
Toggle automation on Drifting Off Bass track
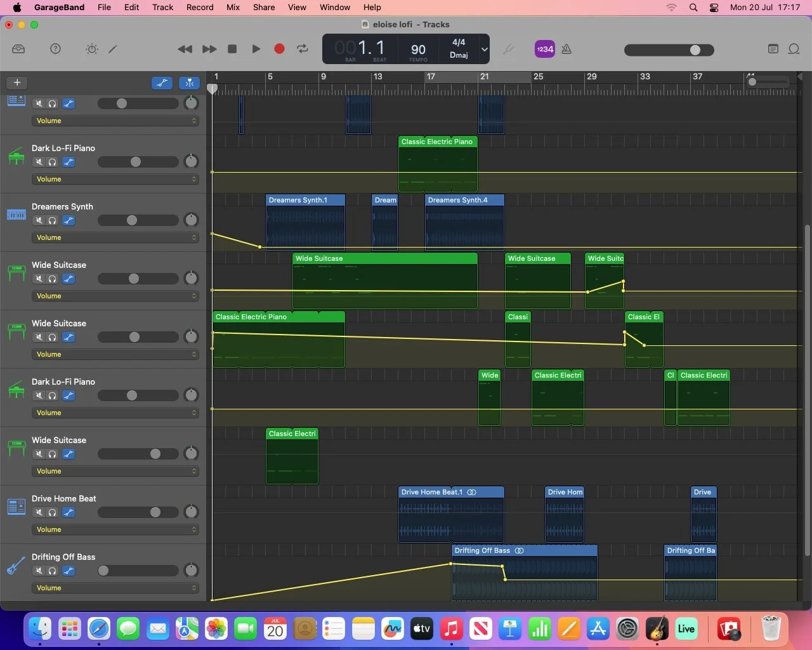tap(69, 571)
